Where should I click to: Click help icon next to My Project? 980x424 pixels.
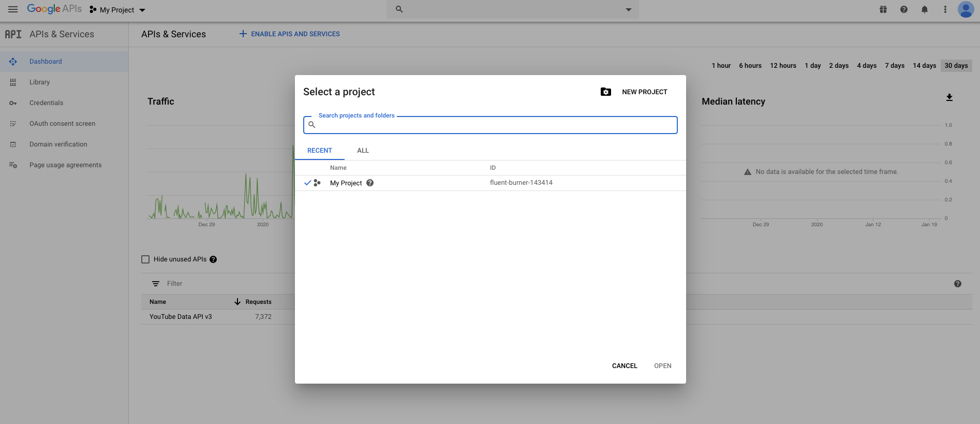point(370,183)
